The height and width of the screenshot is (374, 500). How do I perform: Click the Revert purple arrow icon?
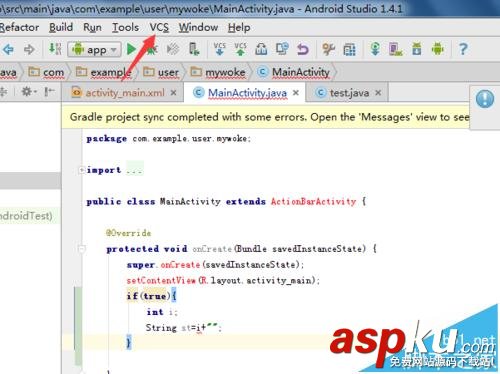[x=303, y=49]
